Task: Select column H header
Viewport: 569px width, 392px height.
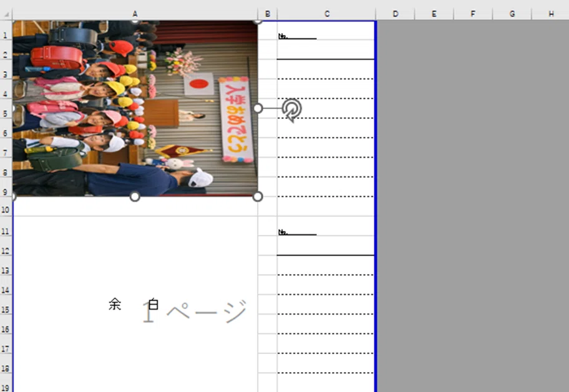Action: [550, 14]
